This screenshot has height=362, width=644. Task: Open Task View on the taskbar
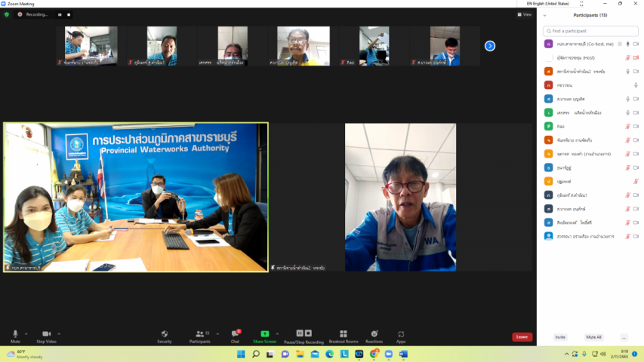coord(270,354)
